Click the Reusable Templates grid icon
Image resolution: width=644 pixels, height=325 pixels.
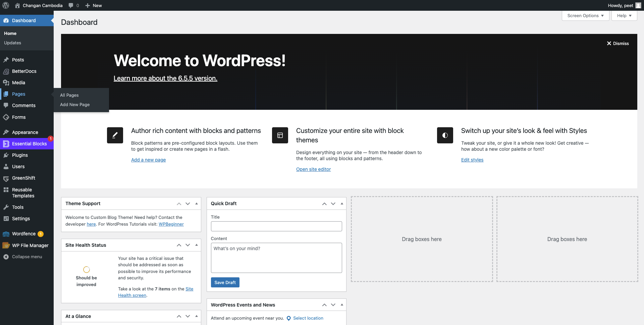point(6,190)
